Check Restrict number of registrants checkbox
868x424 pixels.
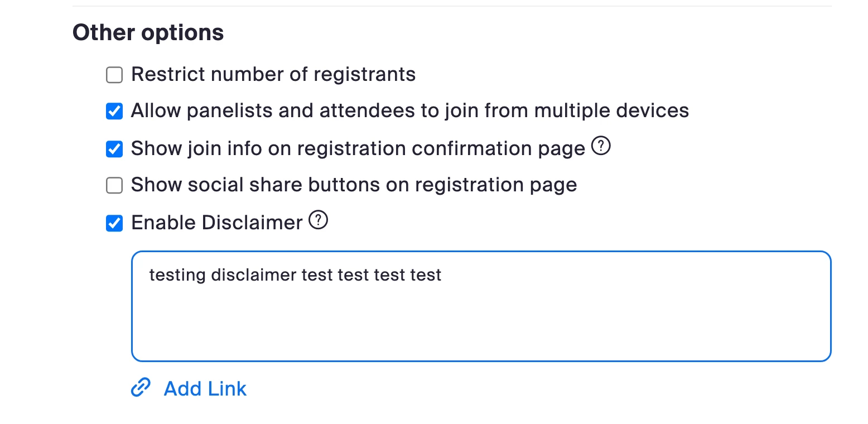click(x=114, y=75)
